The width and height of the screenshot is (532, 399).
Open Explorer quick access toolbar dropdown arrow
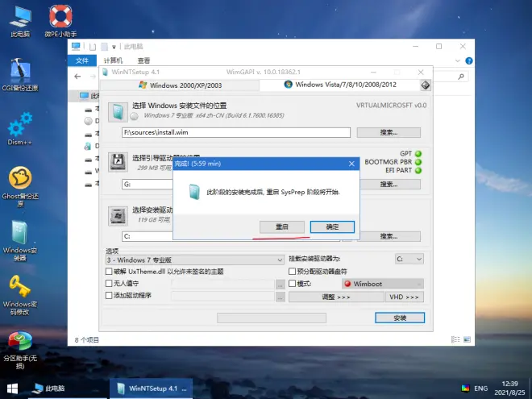point(114,47)
